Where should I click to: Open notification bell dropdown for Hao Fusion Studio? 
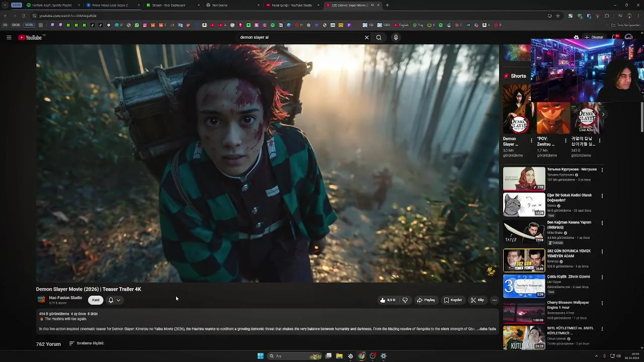(114, 300)
